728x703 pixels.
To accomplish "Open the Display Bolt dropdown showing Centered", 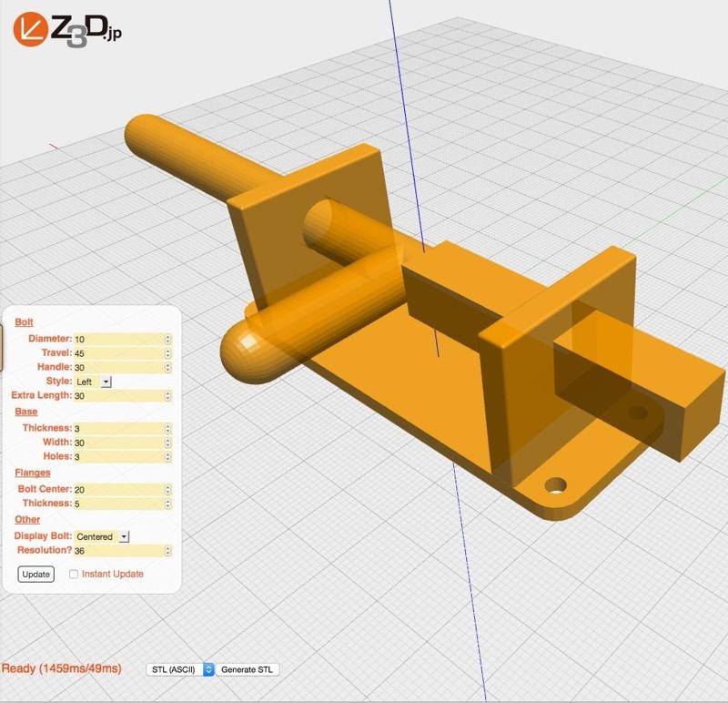I will tap(102, 536).
